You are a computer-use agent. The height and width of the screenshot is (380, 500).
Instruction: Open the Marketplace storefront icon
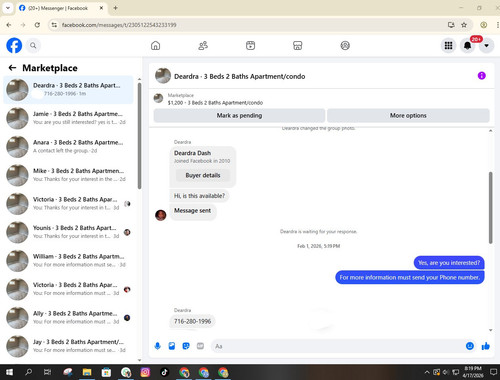click(298, 45)
